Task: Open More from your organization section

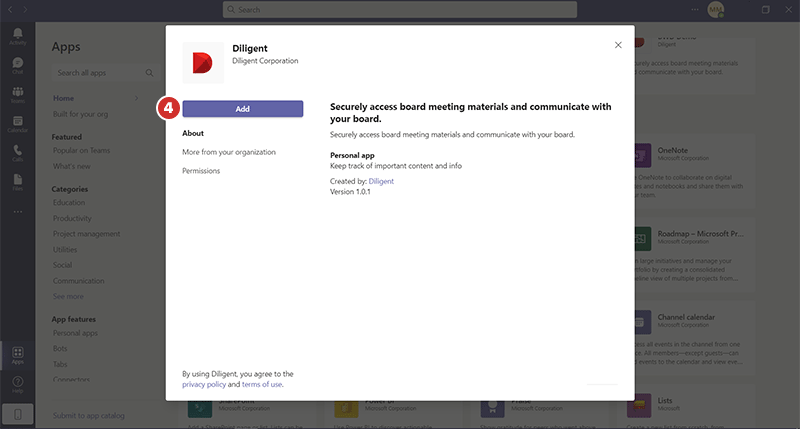Action: tap(229, 152)
